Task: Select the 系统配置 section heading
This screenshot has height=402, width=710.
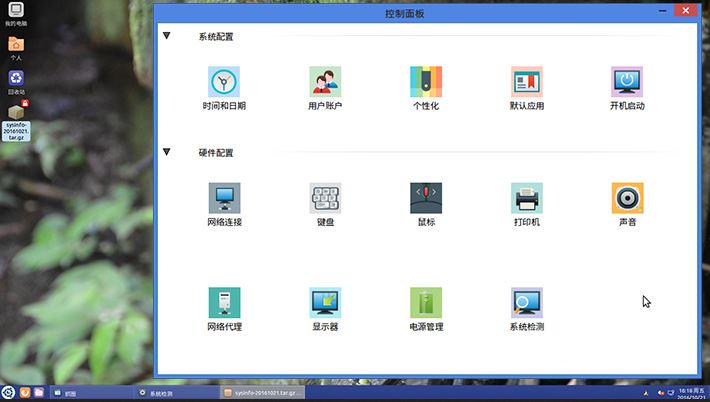Action: 216,37
